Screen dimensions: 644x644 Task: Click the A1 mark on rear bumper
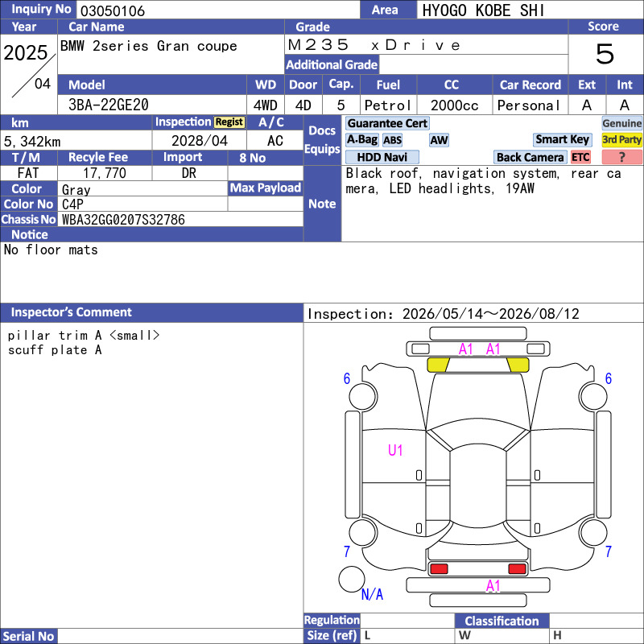click(493, 586)
